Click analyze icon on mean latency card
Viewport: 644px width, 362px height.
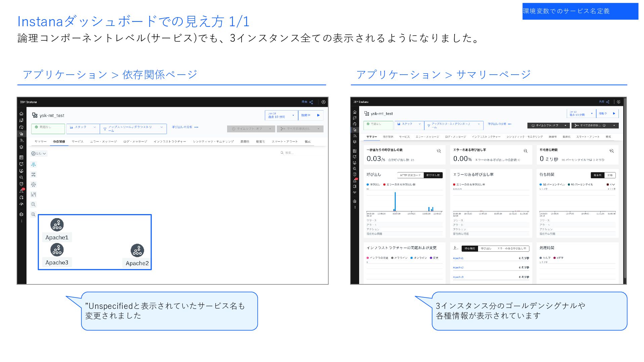coord(612,151)
